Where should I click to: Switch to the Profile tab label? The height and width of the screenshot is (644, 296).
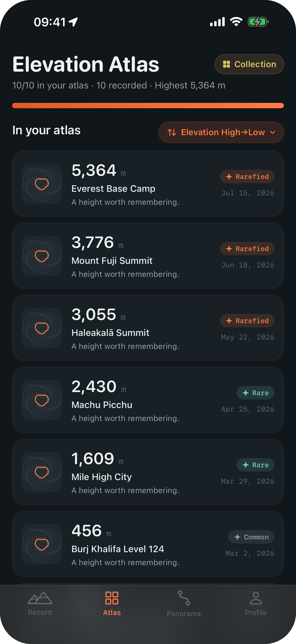(x=256, y=613)
